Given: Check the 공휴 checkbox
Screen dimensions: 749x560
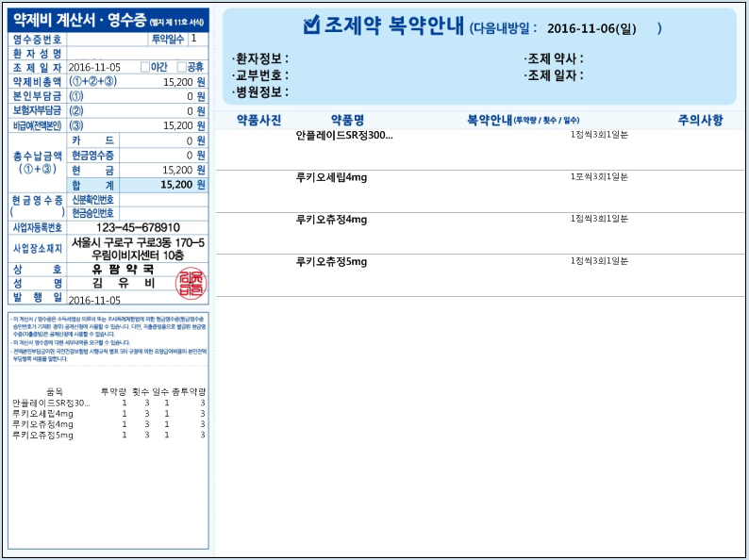Looking at the screenshot, I should (181, 67).
